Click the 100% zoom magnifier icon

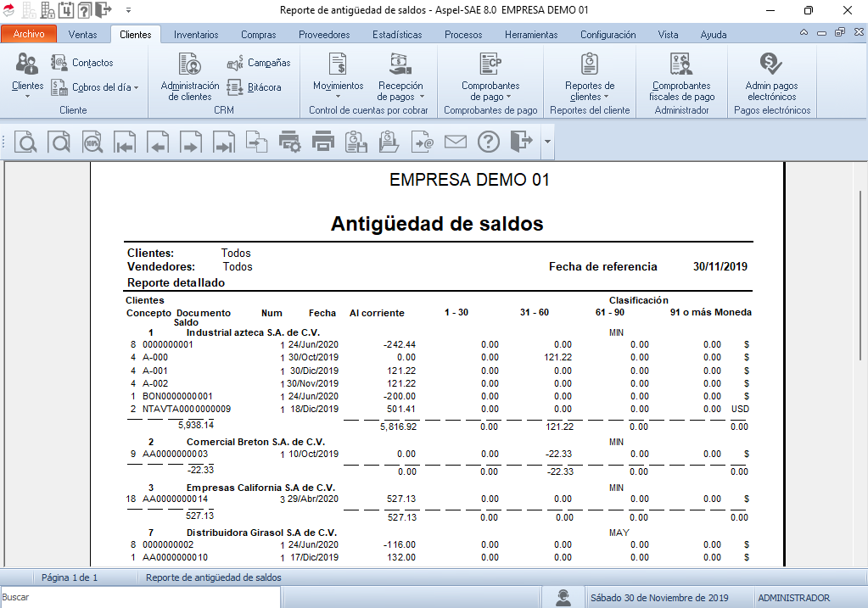click(92, 142)
